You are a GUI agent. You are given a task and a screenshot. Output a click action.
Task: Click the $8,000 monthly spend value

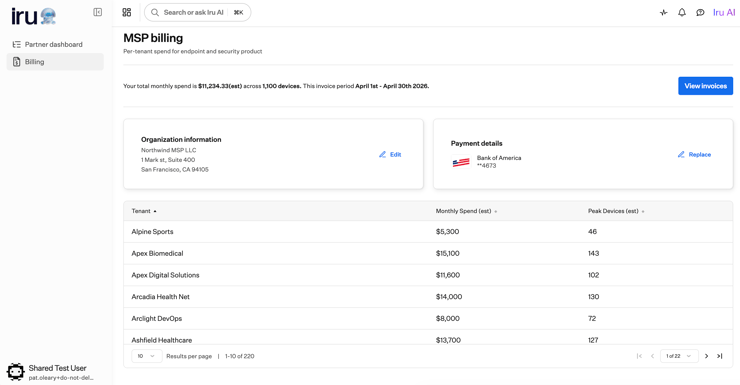point(447,318)
